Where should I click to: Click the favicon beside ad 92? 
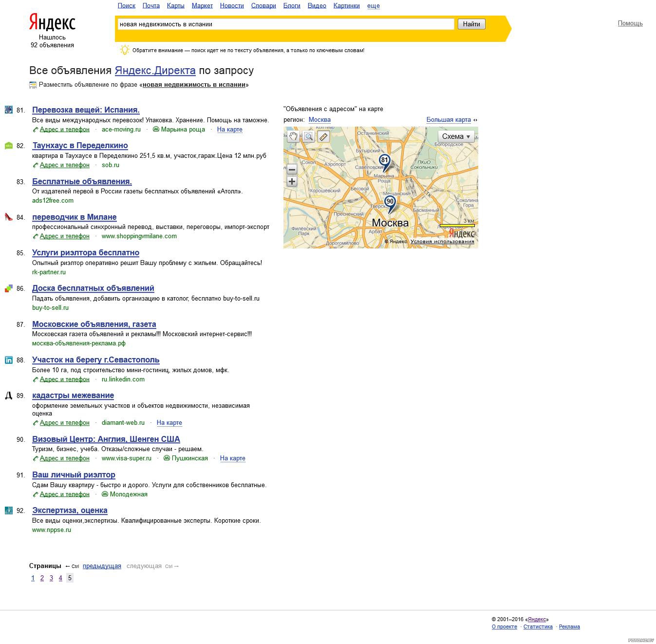coord(9,511)
